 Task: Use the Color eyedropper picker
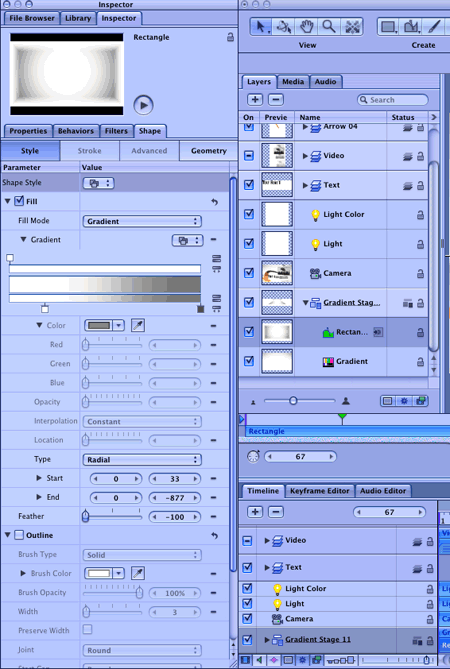(138, 326)
